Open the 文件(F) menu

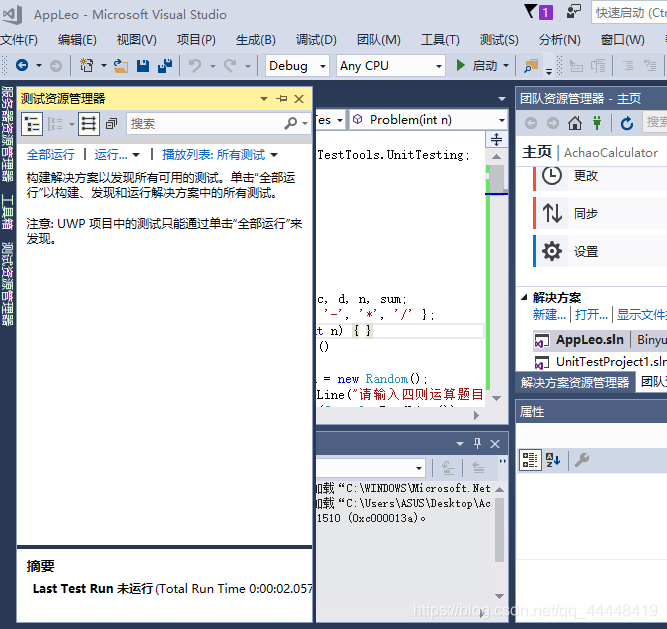point(19,40)
